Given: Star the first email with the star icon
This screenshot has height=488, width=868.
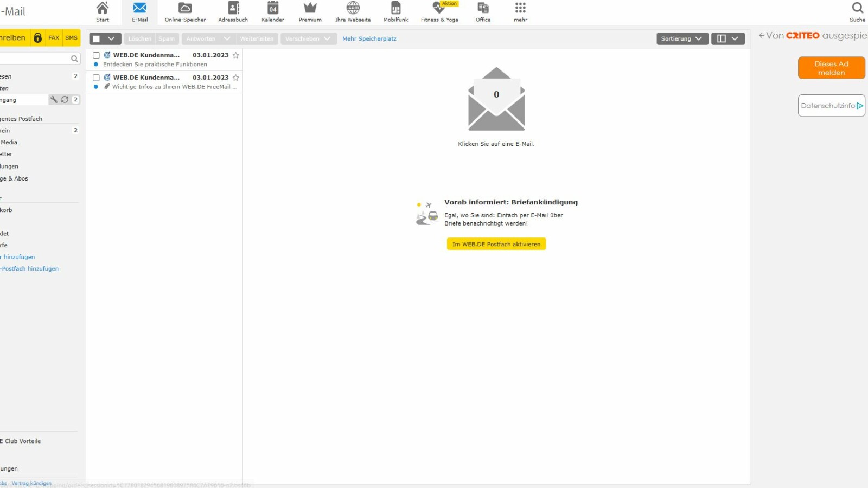Looking at the screenshot, I should pyautogui.click(x=235, y=55).
